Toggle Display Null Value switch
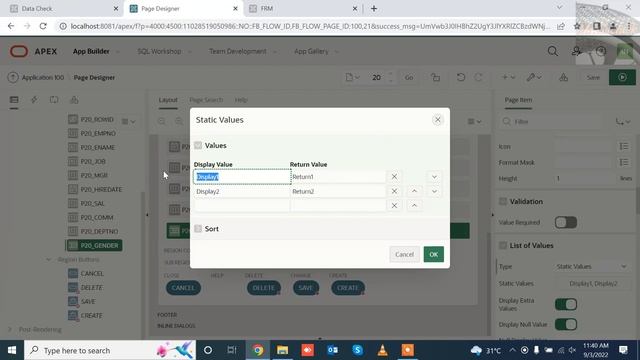 pos(565,324)
